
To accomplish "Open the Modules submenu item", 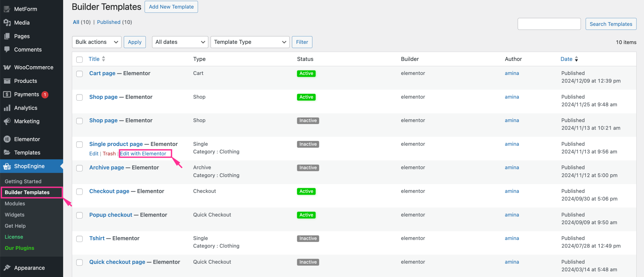I will pos(15,204).
